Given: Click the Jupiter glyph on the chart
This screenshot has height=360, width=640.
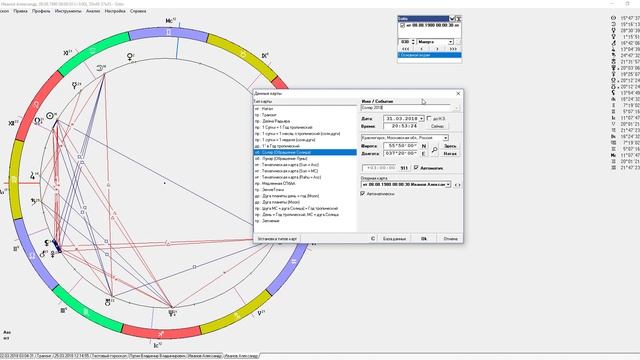Looking at the screenshot, I should click(33, 176).
